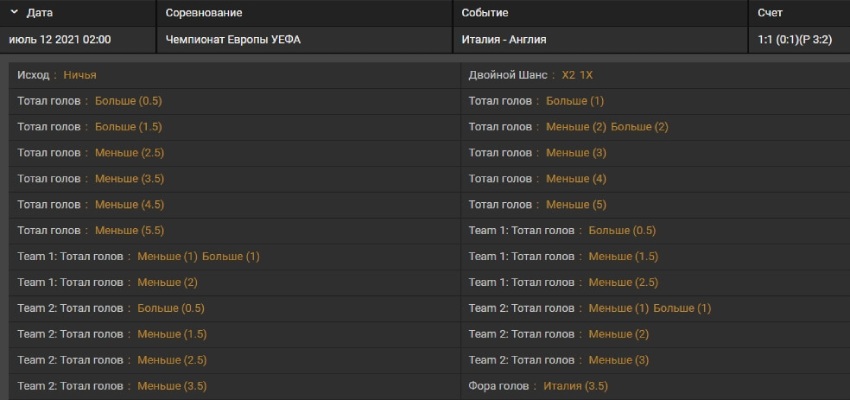850x400 pixels.
Task: Click Тотал голов Больше (0.5)
Action: coord(128,101)
